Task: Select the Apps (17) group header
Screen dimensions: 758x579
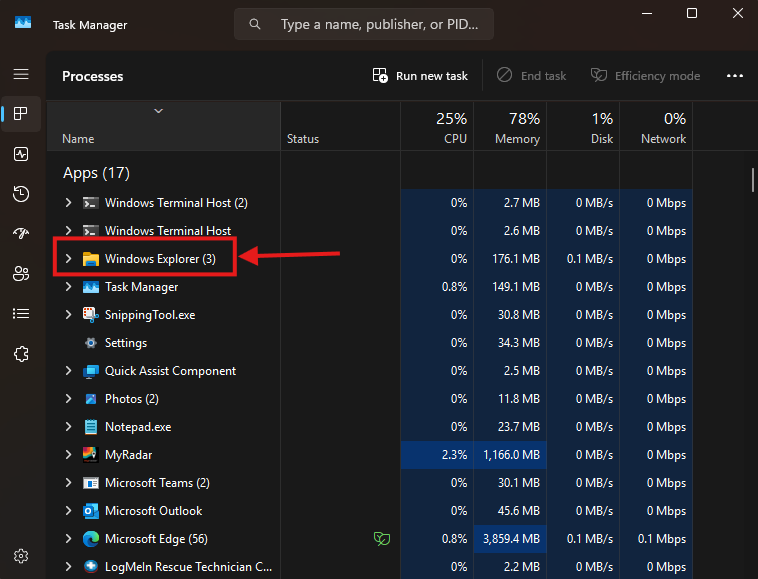Action: [96, 173]
